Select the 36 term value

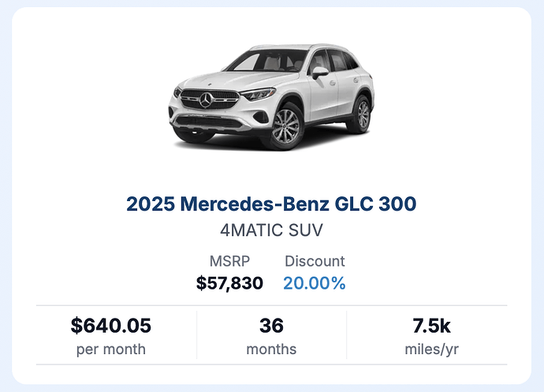(x=271, y=325)
